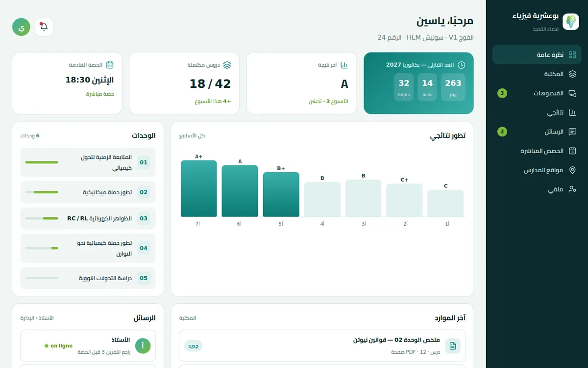The image size is (588, 368).
Task: Click the latest result grade A
Action: [x=344, y=84]
